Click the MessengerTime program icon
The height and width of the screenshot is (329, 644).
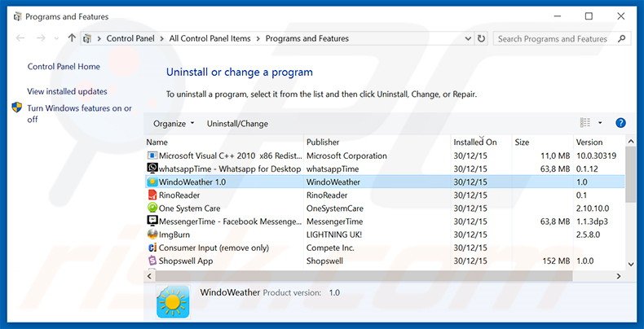pos(152,222)
